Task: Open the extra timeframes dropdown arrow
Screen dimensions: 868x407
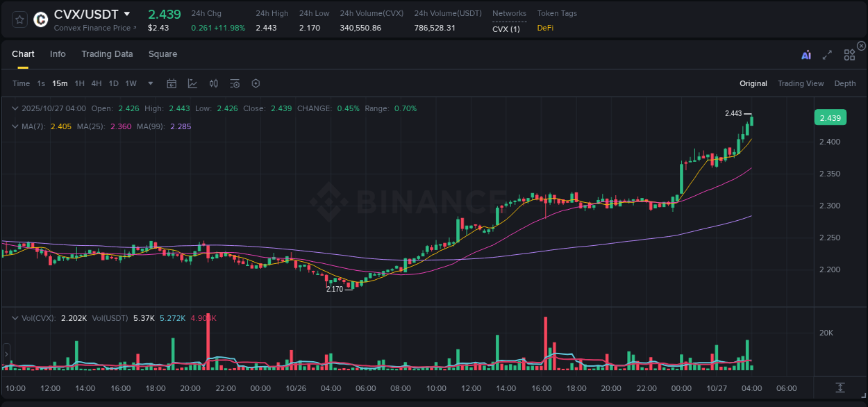Action: click(x=149, y=83)
